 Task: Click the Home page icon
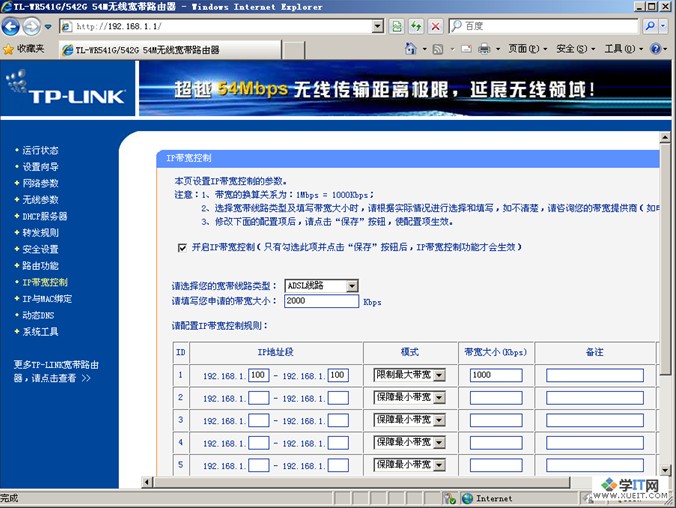[411, 49]
